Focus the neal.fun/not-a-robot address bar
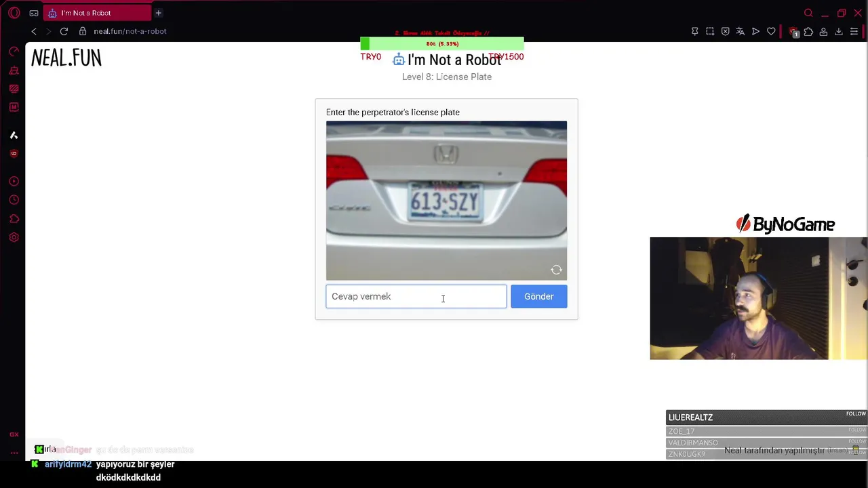 click(130, 31)
